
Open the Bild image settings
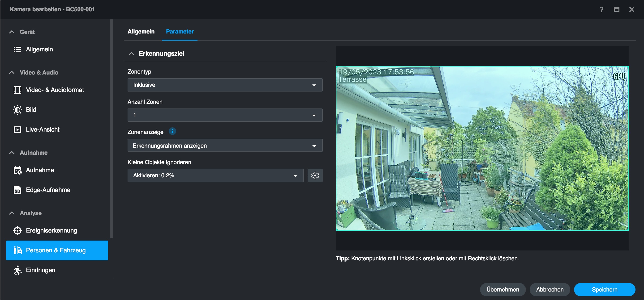pyautogui.click(x=31, y=110)
